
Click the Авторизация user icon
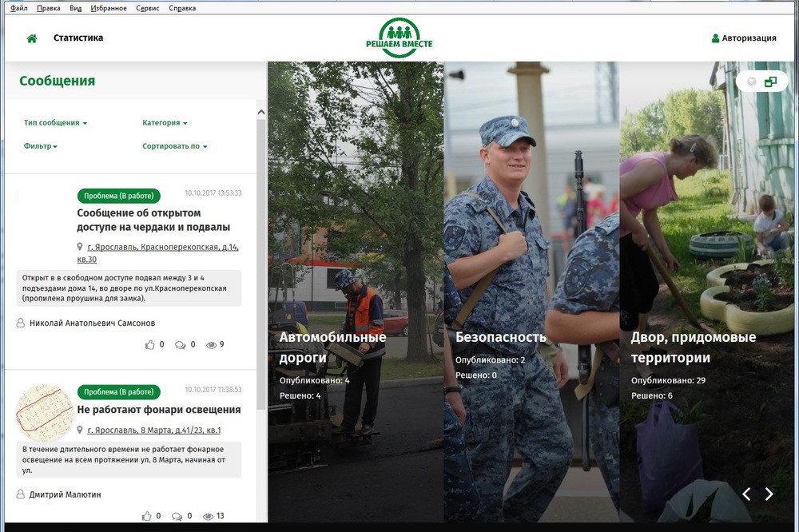715,38
